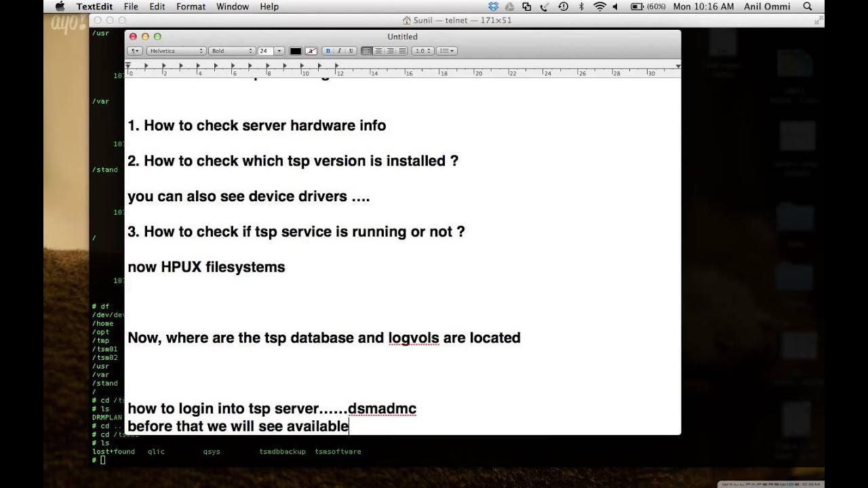Click the tab stop marker at ruler position 6
The height and width of the screenshot is (488, 868).
point(233,66)
